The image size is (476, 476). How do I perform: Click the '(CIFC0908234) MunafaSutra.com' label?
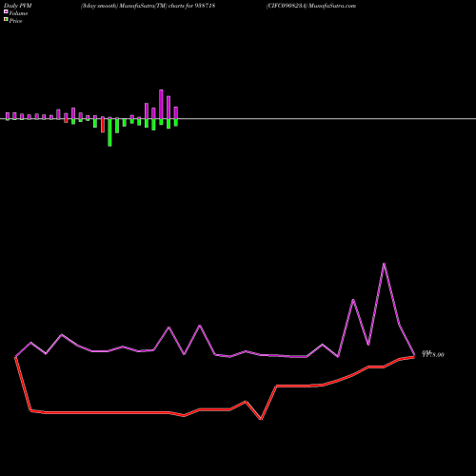point(311,6)
